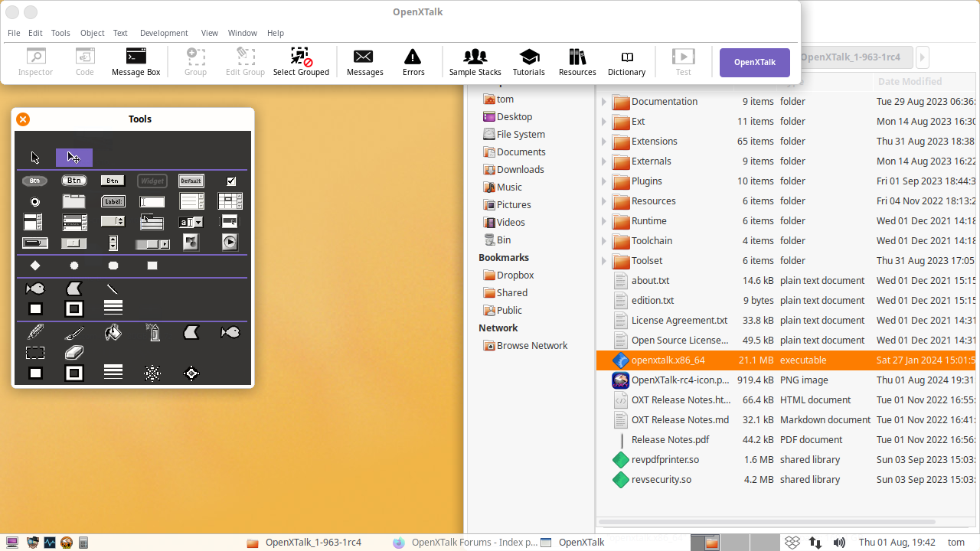
Task: Pick the tabbed folder control tool
Action: coord(73,201)
